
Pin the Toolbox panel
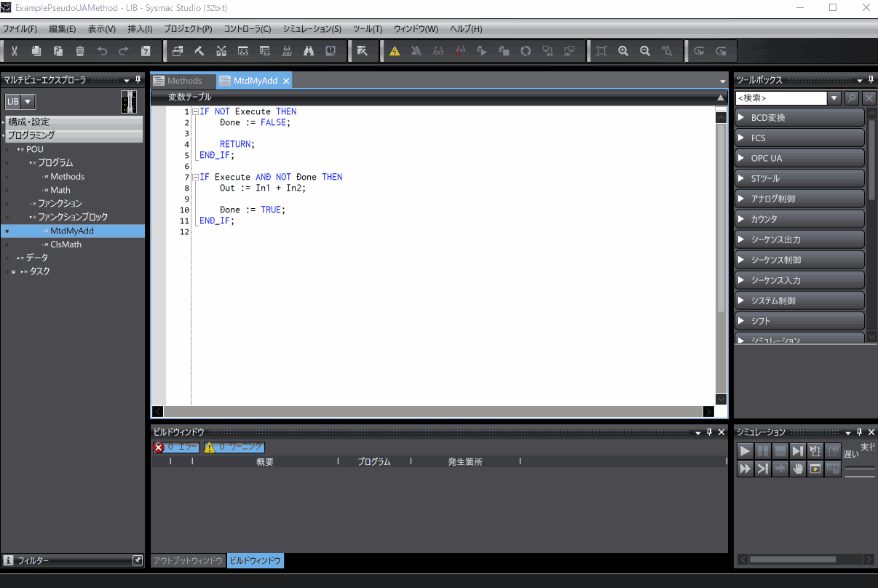point(871,79)
